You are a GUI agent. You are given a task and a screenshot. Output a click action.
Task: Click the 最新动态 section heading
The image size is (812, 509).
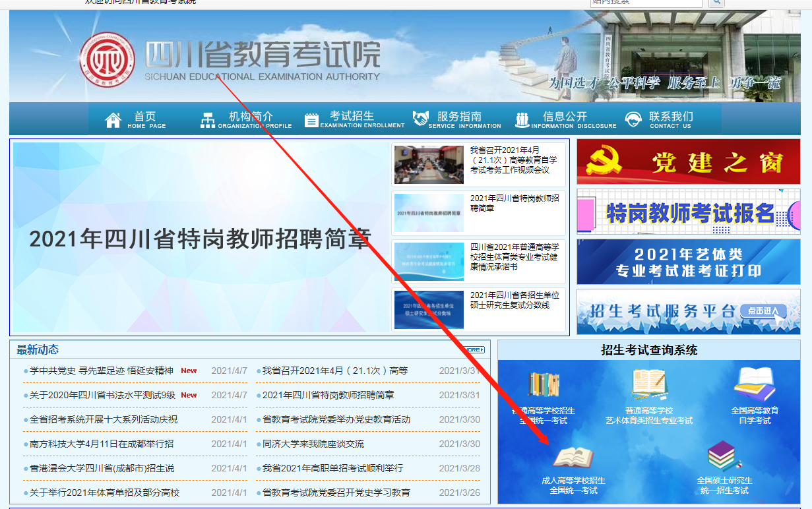coord(38,350)
